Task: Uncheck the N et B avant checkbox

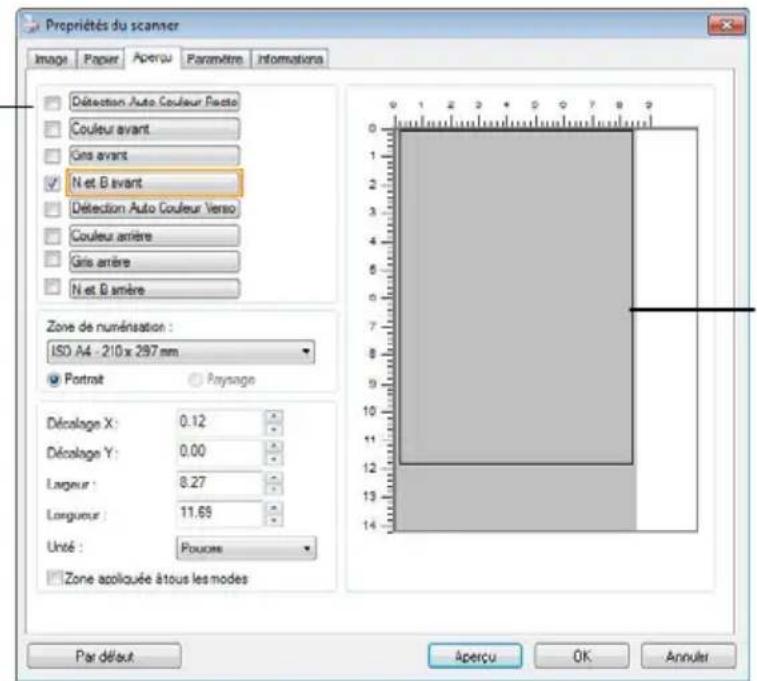Action: click(52, 183)
